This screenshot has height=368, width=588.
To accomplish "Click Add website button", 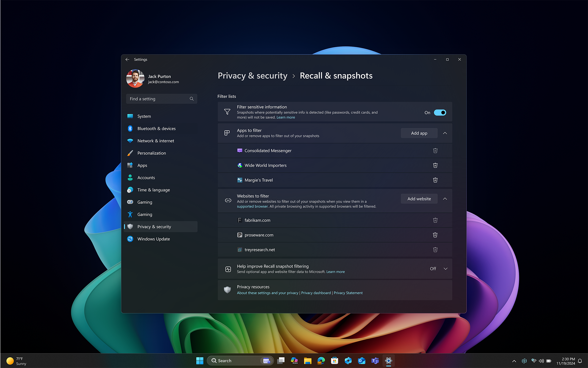I will coord(419,198).
